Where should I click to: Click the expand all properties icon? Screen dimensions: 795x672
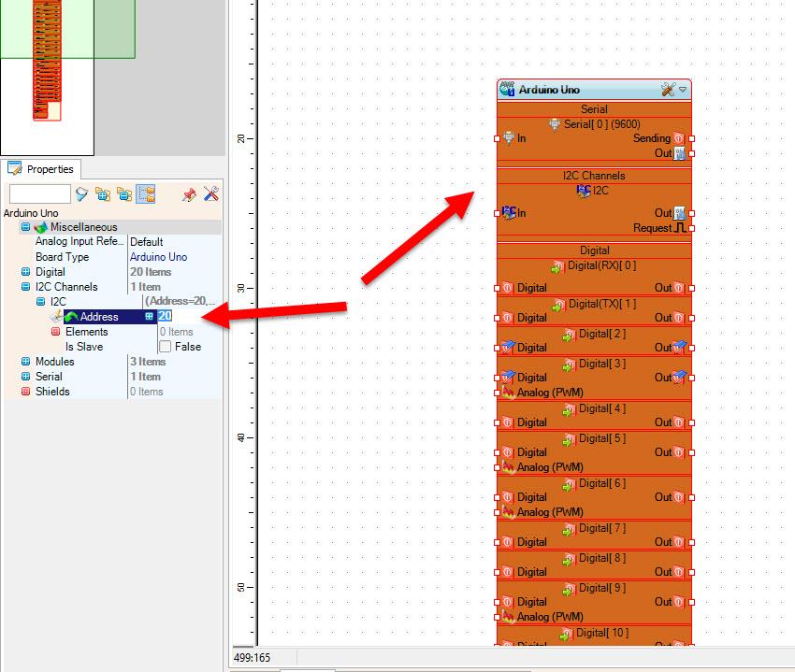[x=103, y=194]
